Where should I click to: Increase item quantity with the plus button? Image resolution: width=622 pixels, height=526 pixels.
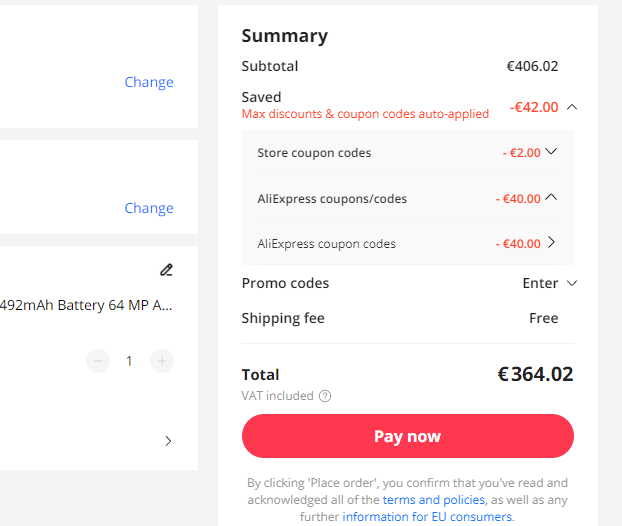[x=162, y=361]
